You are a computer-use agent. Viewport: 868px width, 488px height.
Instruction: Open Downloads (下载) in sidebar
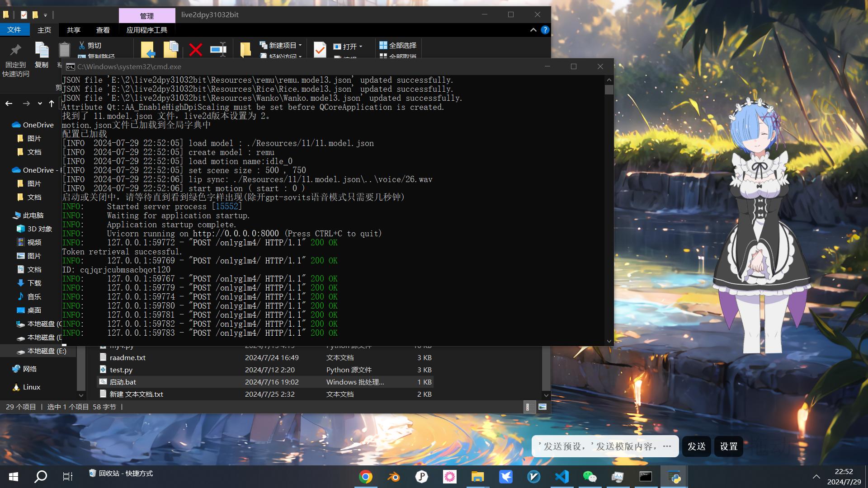click(x=29, y=283)
